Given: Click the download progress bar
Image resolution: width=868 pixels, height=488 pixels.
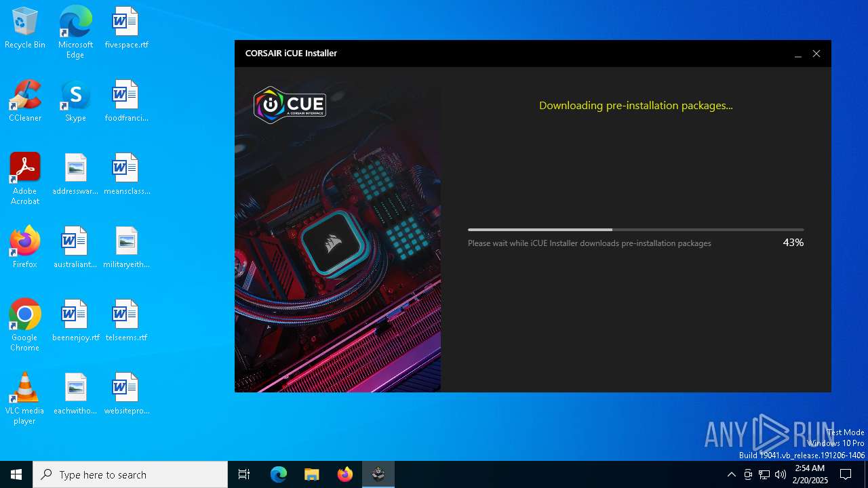Looking at the screenshot, I should [635, 230].
